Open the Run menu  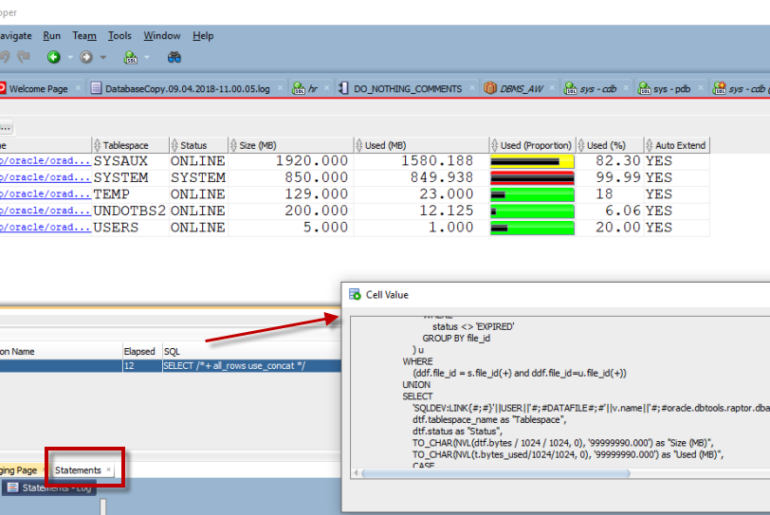point(52,36)
